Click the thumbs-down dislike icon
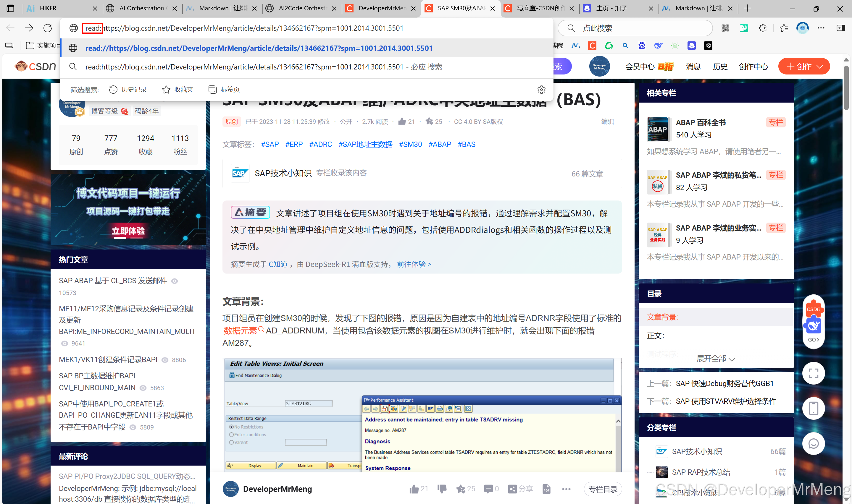The width and height of the screenshot is (852, 504). coord(442,489)
